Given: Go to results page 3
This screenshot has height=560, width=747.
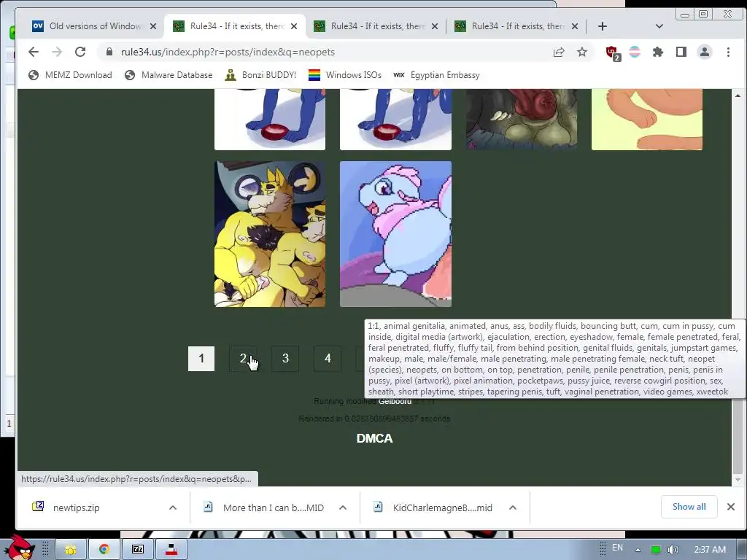Looking at the screenshot, I should point(285,359).
